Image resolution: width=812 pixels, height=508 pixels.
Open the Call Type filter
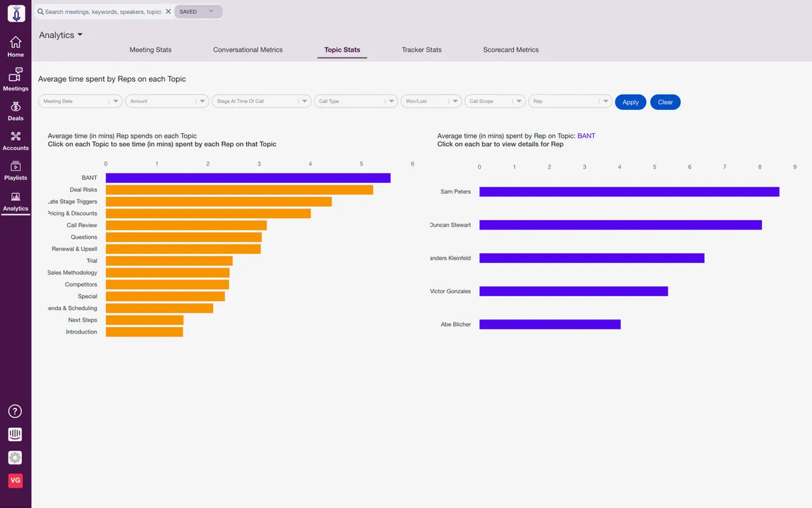356,101
